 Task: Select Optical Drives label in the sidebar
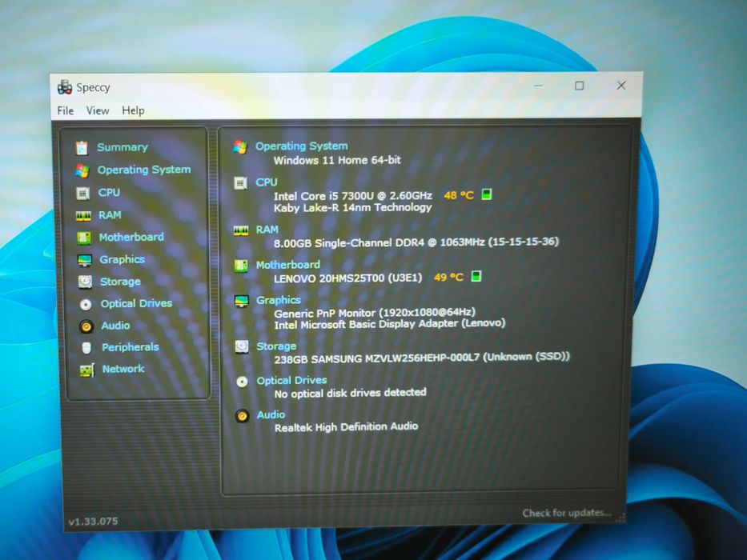coord(136,303)
